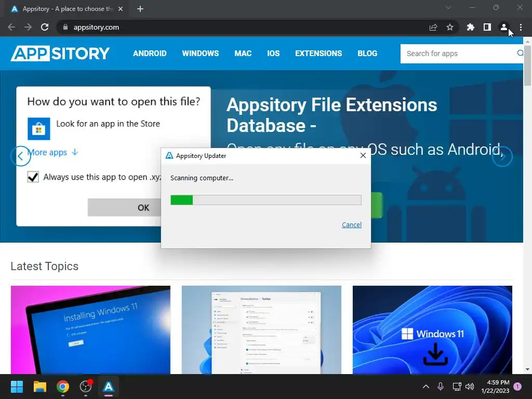Click the Appsitory Updater title icon
The width and height of the screenshot is (532, 399).
169,156
